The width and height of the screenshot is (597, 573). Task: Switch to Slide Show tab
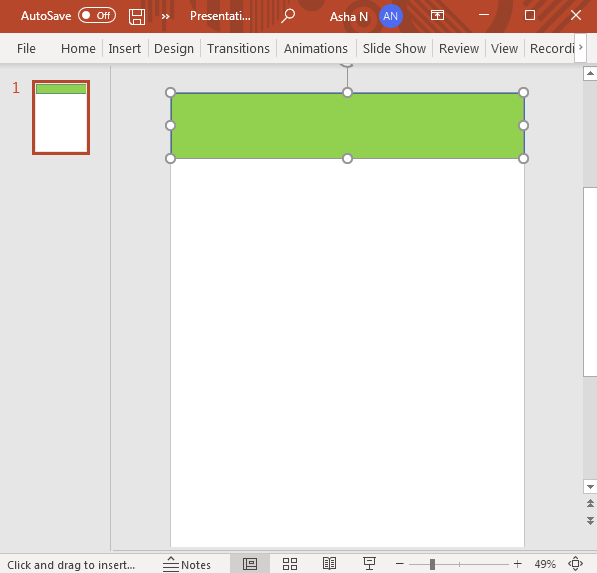click(x=394, y=48)
